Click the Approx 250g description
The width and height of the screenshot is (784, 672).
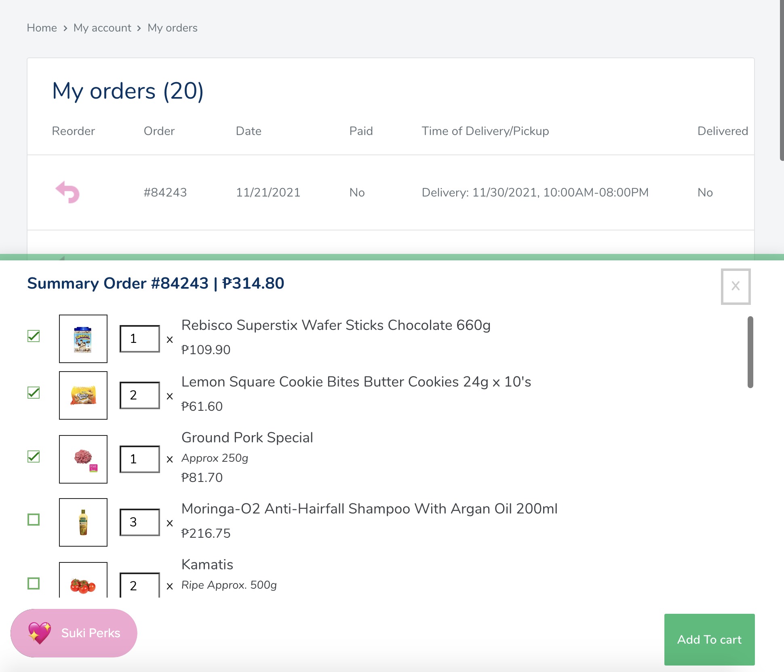tap(215, 458)
